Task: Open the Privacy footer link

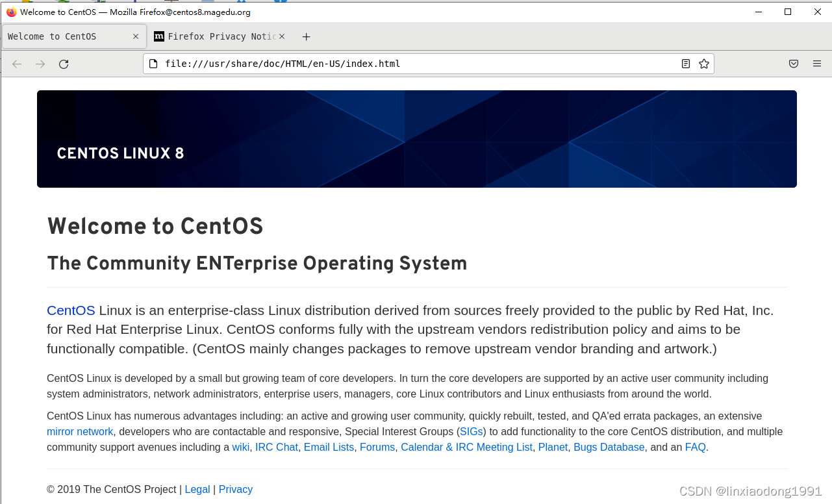Action: click(236, 489)
